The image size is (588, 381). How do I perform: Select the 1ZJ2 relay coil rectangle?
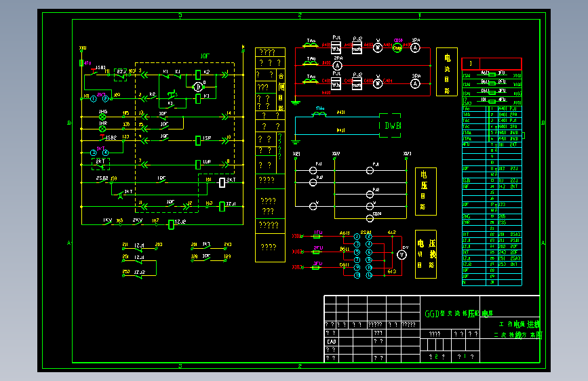point(171,224)
